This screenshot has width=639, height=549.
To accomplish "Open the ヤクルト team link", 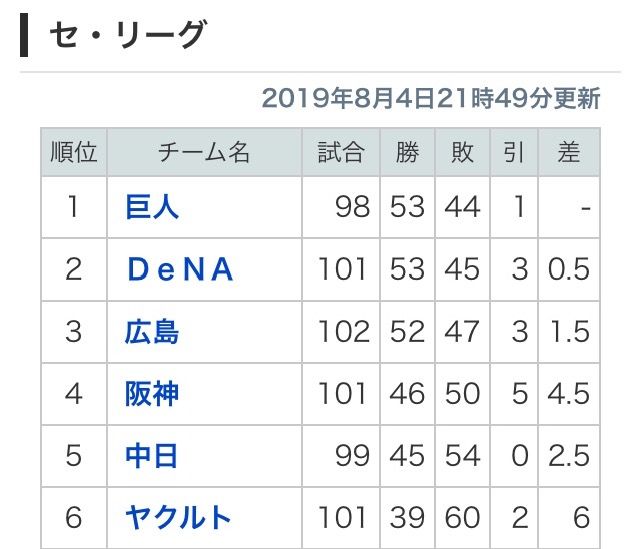I will pyautogui.click(x=178, y=517).
